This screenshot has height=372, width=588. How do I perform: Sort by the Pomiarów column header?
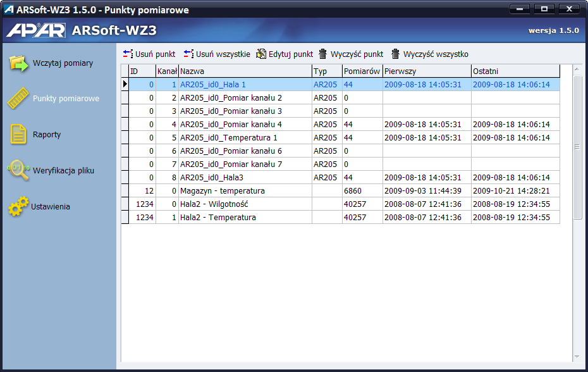(362, 71)
